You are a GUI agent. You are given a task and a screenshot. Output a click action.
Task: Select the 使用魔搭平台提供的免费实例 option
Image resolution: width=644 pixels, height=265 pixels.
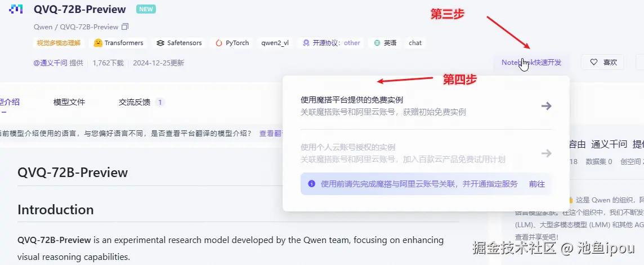tap(426, 106)
